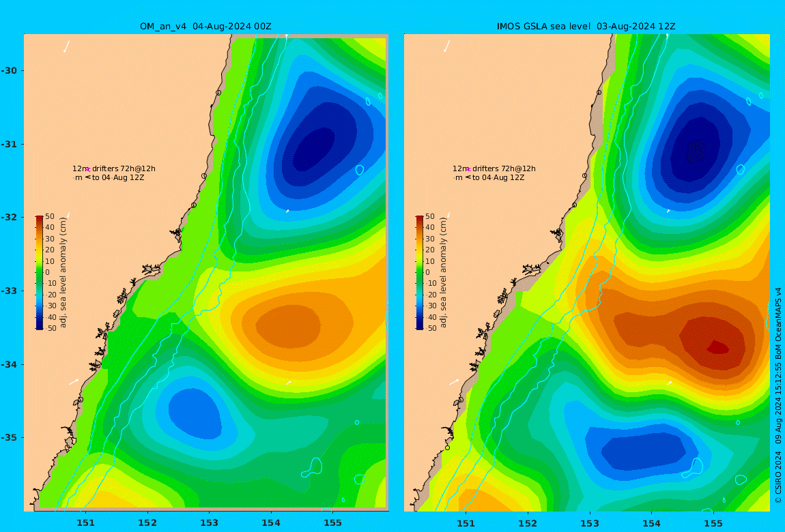Click the 154 longitude label under right map

[x=651, y=523]
